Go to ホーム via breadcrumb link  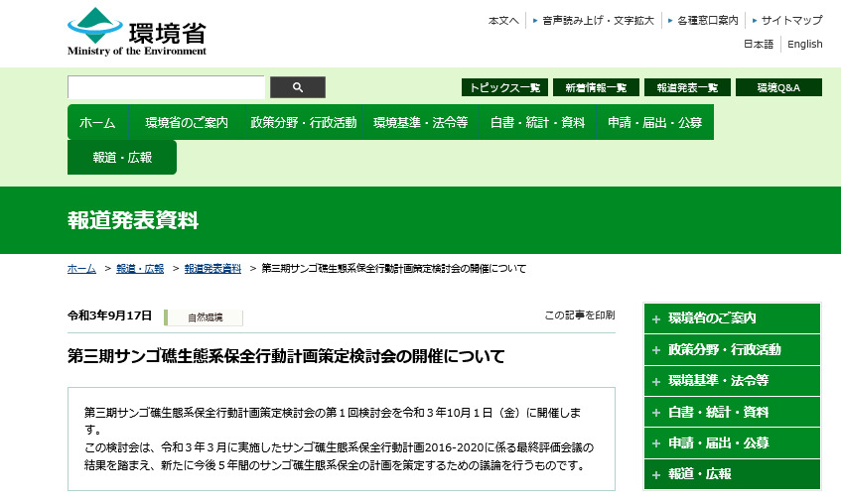81,269
